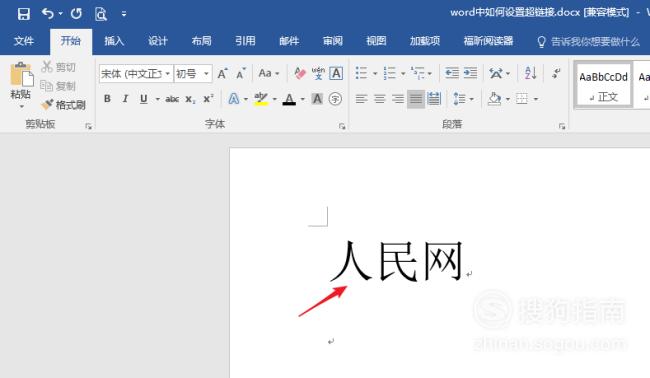Viewport: 650px width, 378px height.
Task: Open font color dropdown arrow
Action: point(302,99)
